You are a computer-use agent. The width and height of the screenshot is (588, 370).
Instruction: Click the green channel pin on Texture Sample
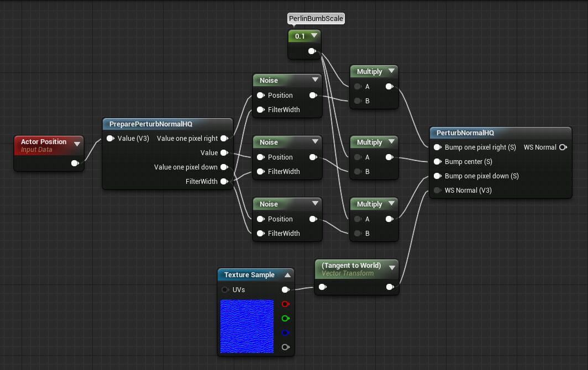pyautogui.click(x=285, y=319)
